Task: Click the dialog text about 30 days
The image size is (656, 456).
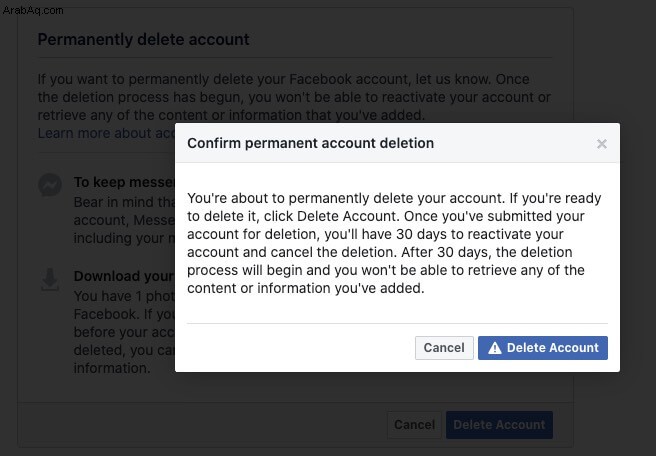Action: coord(394,243)
